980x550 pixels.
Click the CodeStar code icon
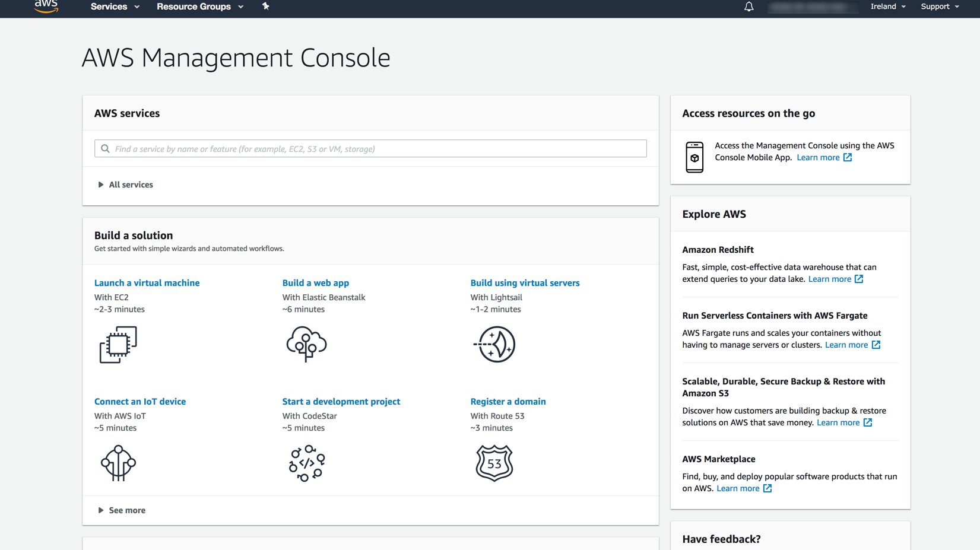click(307, 463)
